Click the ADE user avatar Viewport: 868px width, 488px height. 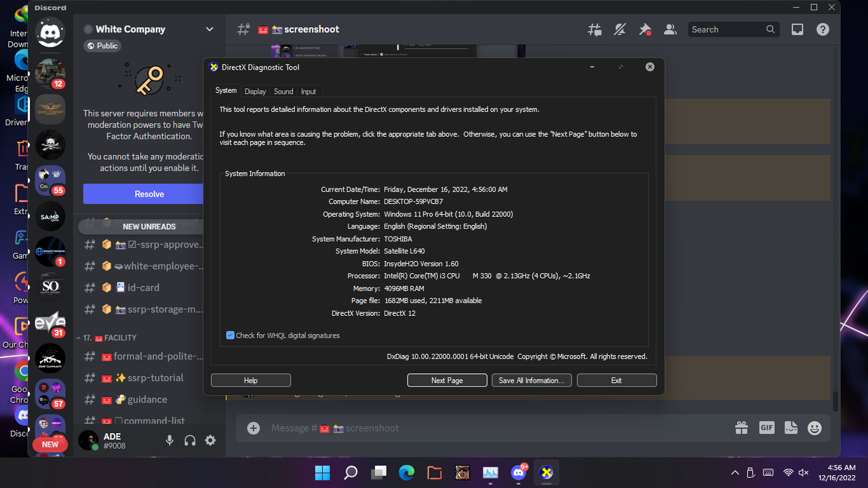(x=88, y=441)
